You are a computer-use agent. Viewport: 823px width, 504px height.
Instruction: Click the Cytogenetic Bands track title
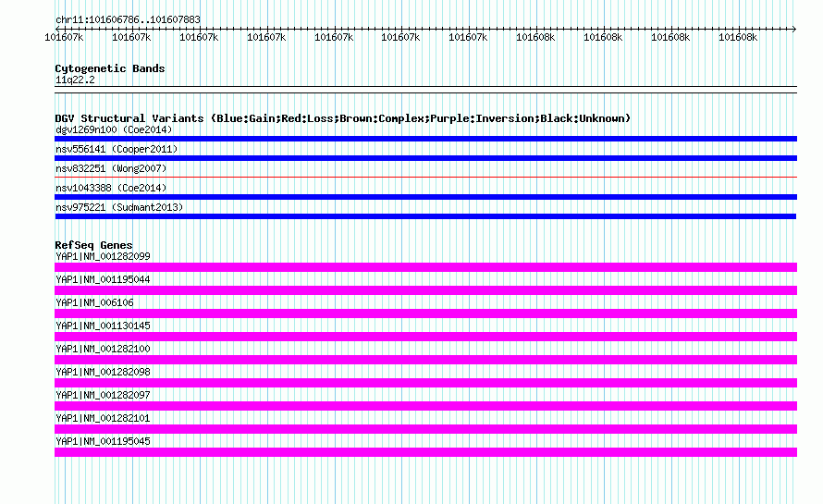[110, 68]
